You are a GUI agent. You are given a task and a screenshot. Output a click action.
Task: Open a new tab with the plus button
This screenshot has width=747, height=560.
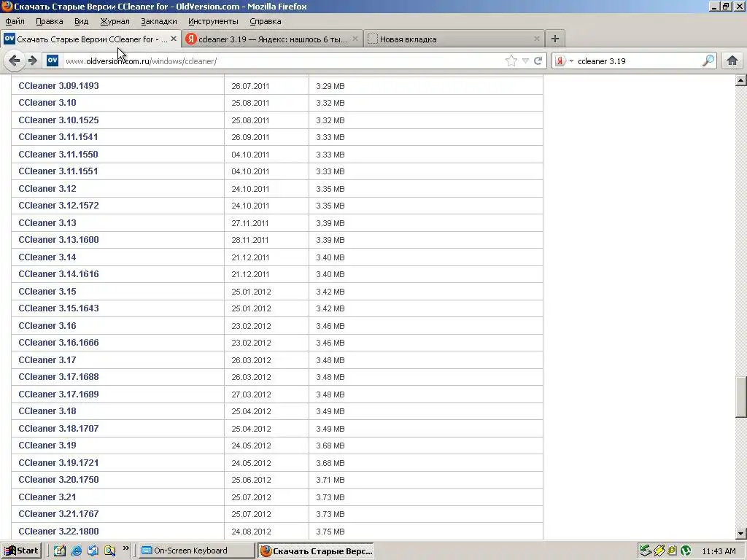click(555, 39)
